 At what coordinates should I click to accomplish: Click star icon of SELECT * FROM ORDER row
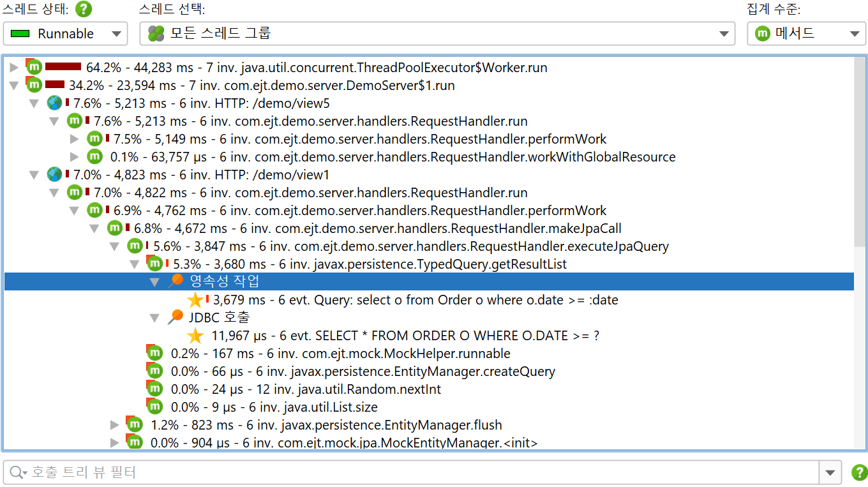click(195, 336)
